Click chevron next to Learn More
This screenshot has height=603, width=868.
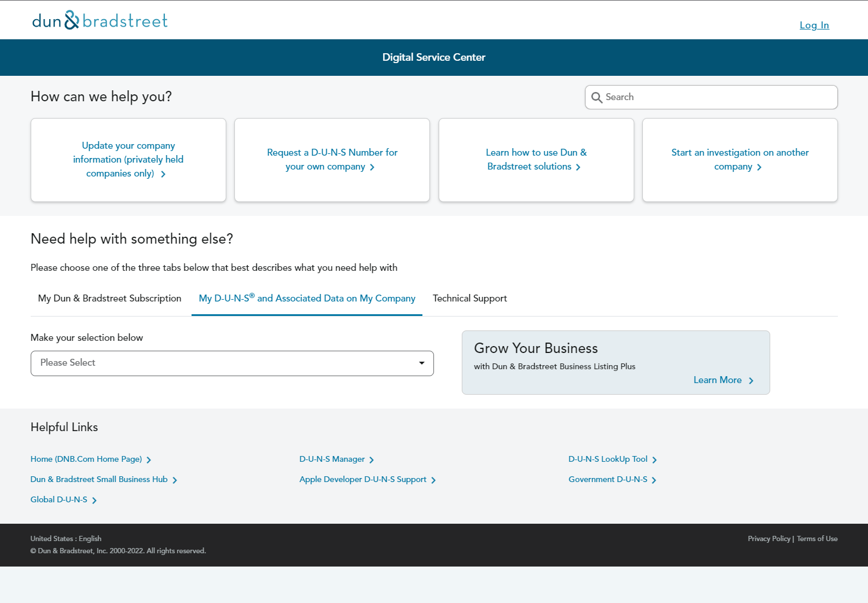coord(751,381)
